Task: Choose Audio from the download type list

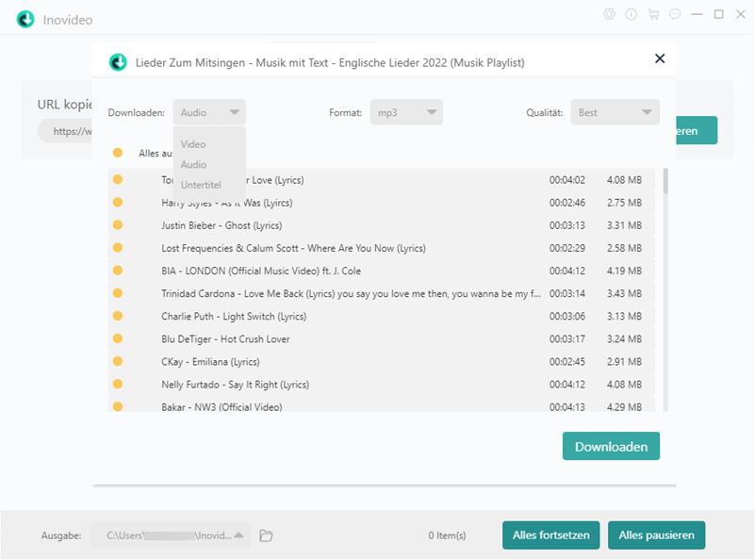Action: click(x=193, y=165)
